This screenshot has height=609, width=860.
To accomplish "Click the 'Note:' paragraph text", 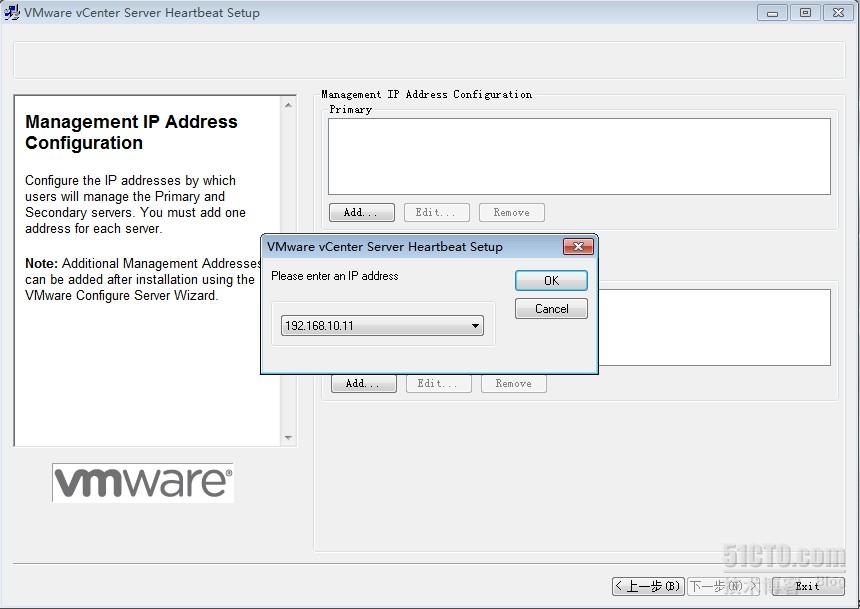I will click(x=143, y=279).
